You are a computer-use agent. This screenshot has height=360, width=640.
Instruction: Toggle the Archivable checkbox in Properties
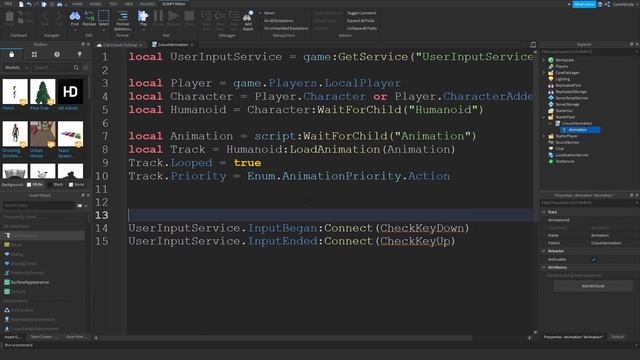[x=594, y=260]
